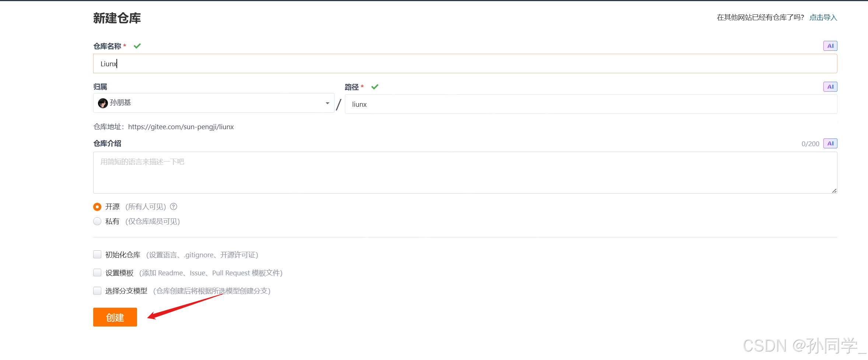Click the help question mark next to 开源
Viewport: 868px width, 360px height.
[174, 207]
